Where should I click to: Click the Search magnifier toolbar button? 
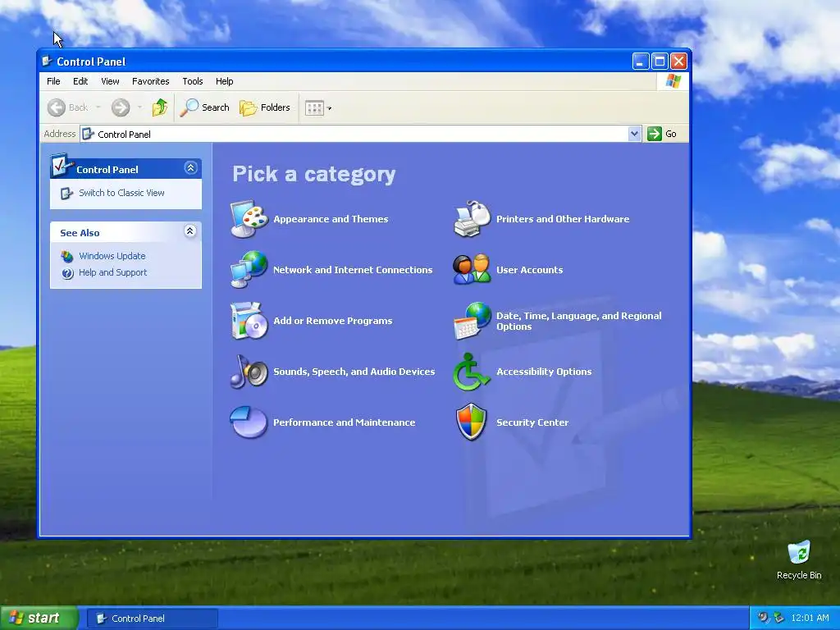204,107
